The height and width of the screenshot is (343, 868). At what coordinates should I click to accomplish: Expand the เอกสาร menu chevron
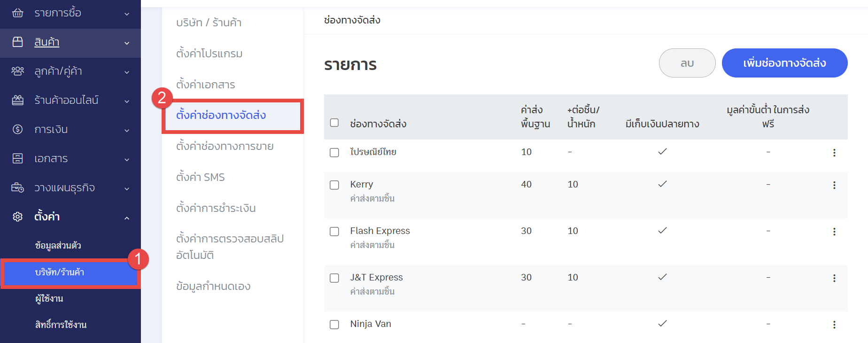127,160
